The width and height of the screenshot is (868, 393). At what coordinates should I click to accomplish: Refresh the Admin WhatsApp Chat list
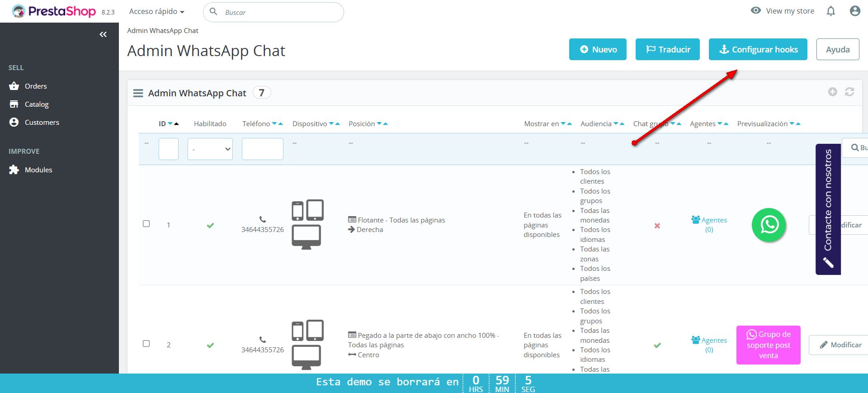pos(849,92)
